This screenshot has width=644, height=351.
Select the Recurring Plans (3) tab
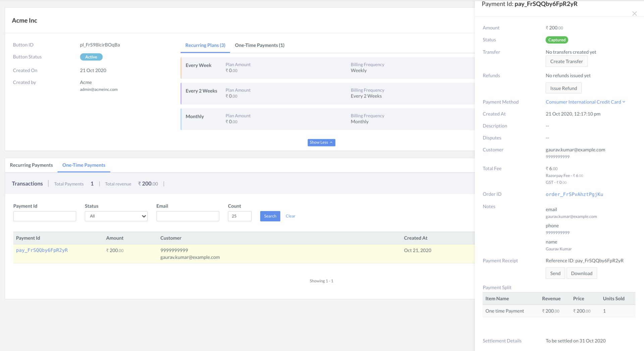click(205, 45)
